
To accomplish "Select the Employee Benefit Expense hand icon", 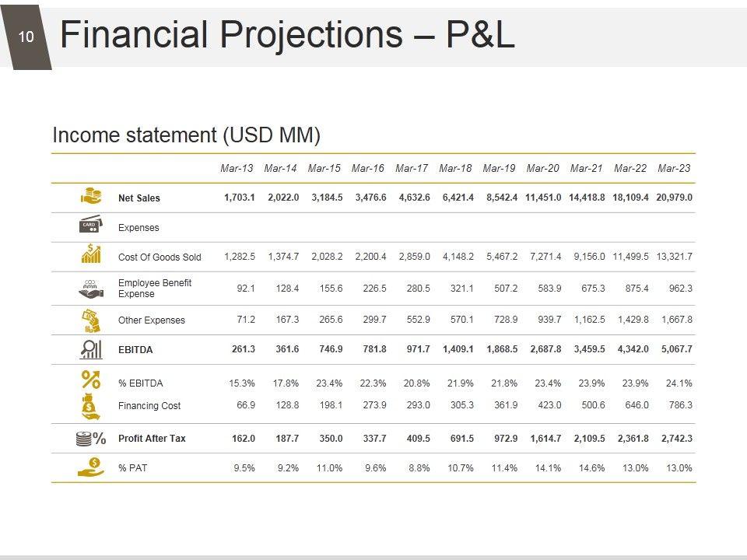I will (x=91, y=289).
